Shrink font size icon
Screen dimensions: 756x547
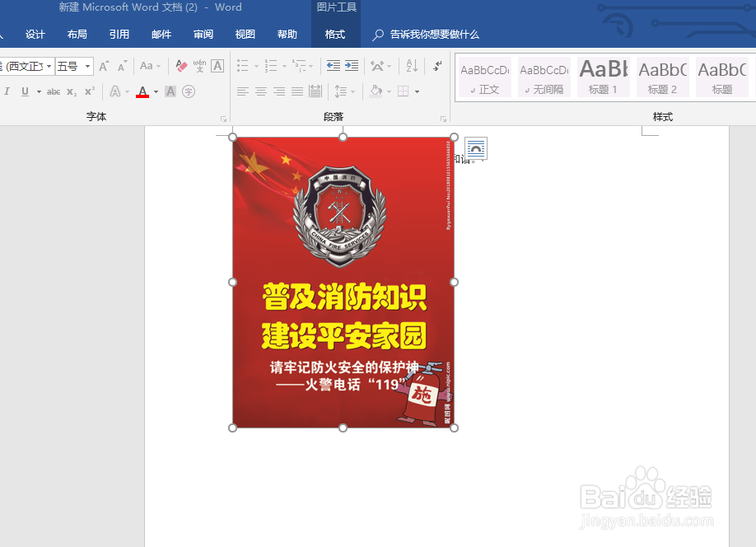tap(123, 66)
